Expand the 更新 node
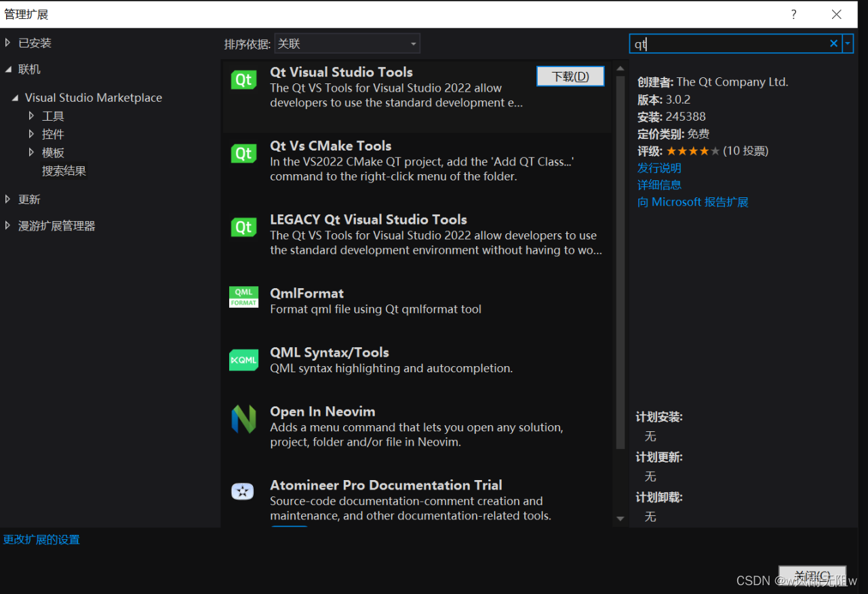The image size is (868, 594). [x=8, y=199]
